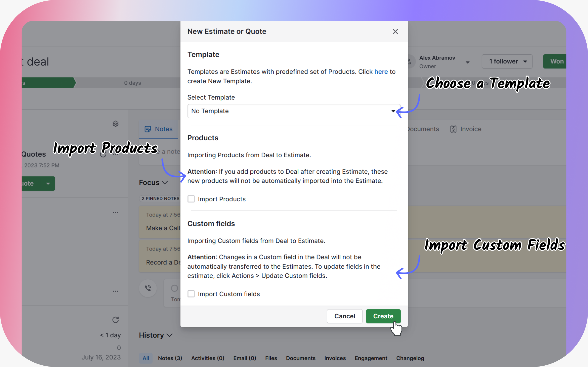This screenshot has width=588, height=367.
Task: Enable the Import Products checkbox
Action: 191,199
